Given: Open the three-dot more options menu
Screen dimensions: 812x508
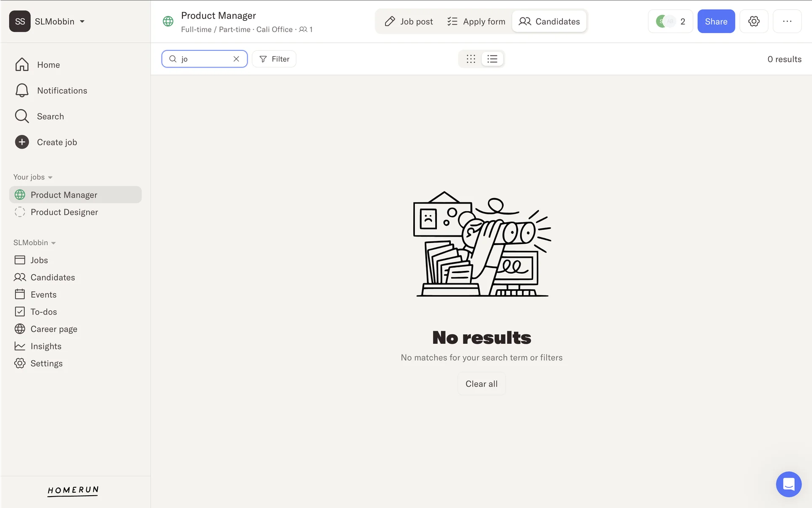Looking at the screenshot, I should pos(787,22).
